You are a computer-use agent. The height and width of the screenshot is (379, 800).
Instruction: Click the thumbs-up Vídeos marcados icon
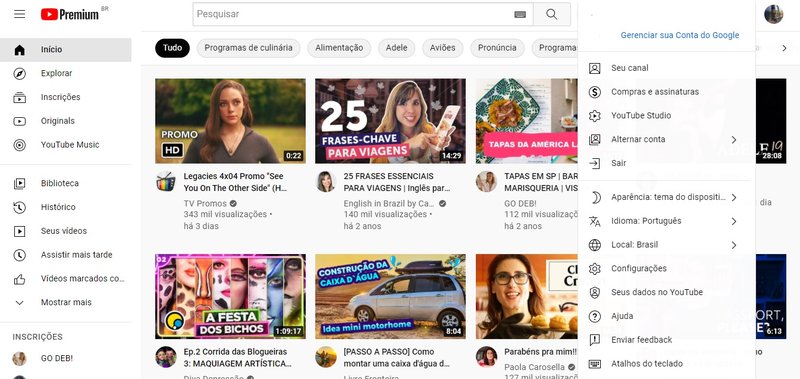pos(19,279)
